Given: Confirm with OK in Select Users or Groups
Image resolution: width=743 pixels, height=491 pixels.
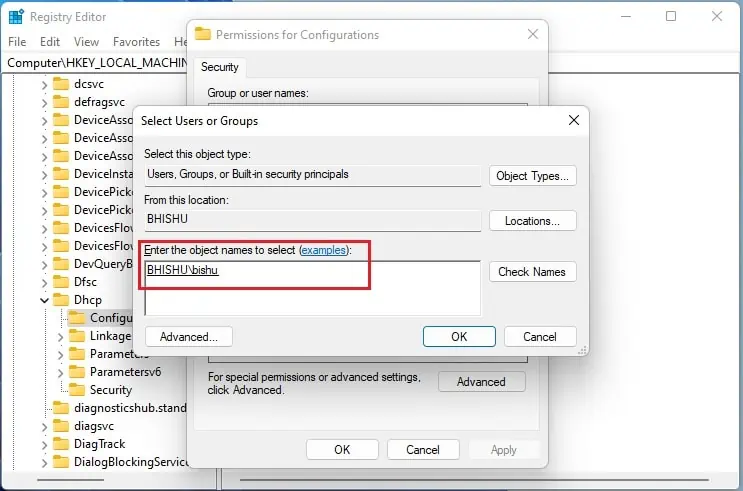Looking at the screenshot, I should pos(459,336).
